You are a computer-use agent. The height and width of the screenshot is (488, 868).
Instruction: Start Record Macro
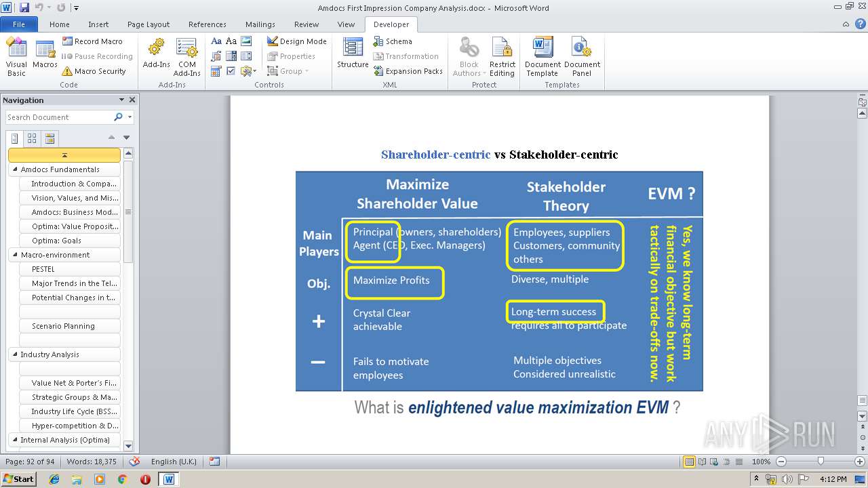pyautogui.click(x=92, y=41)
